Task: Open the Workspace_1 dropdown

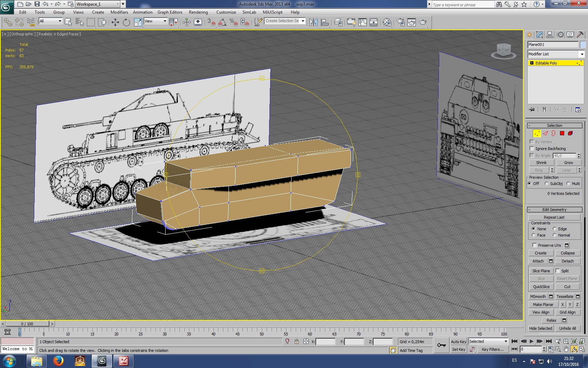Action: tap(118, 4)
